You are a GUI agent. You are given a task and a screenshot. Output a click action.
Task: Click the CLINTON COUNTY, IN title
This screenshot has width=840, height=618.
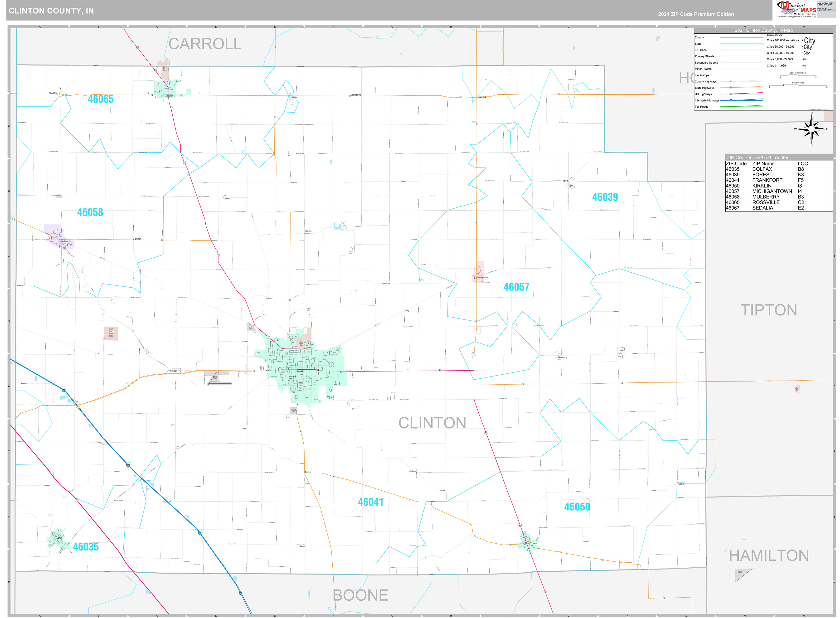[51, 11]
